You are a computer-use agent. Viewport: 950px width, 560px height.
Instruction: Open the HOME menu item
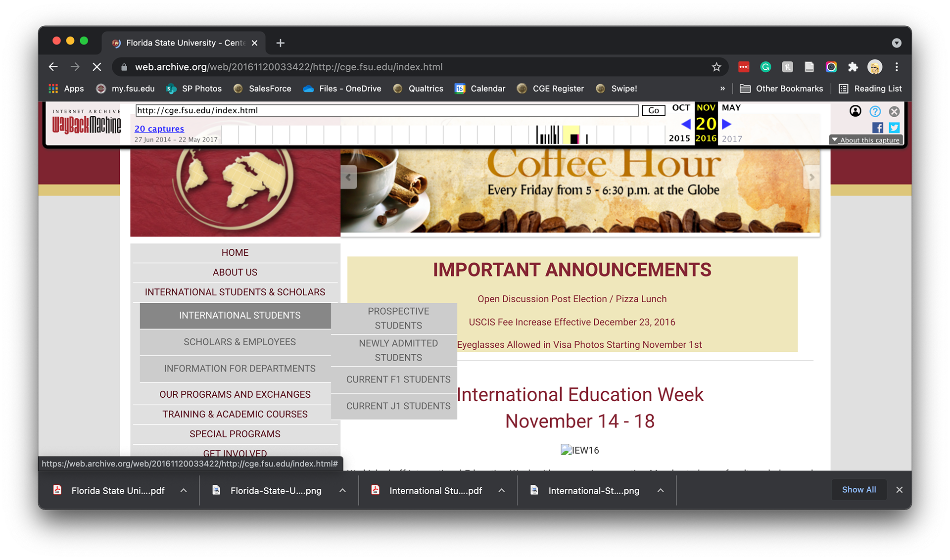(x=235, y=253)
